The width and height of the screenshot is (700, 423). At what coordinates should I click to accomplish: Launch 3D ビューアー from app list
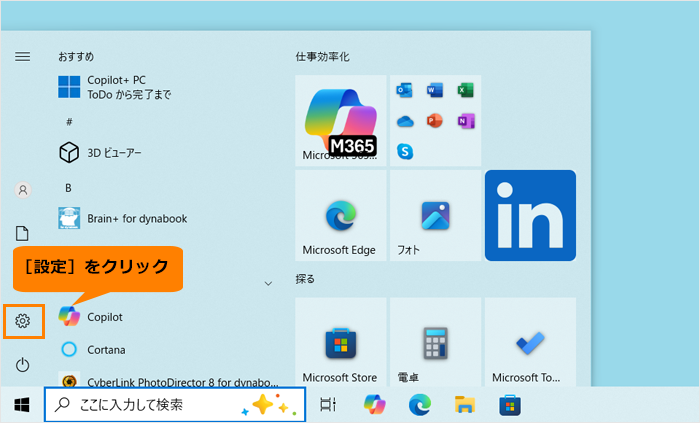(100, 153)
